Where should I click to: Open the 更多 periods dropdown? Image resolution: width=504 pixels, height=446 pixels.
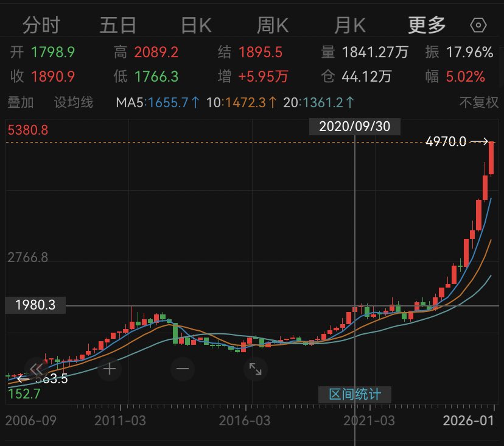click(x=427, y=25)
